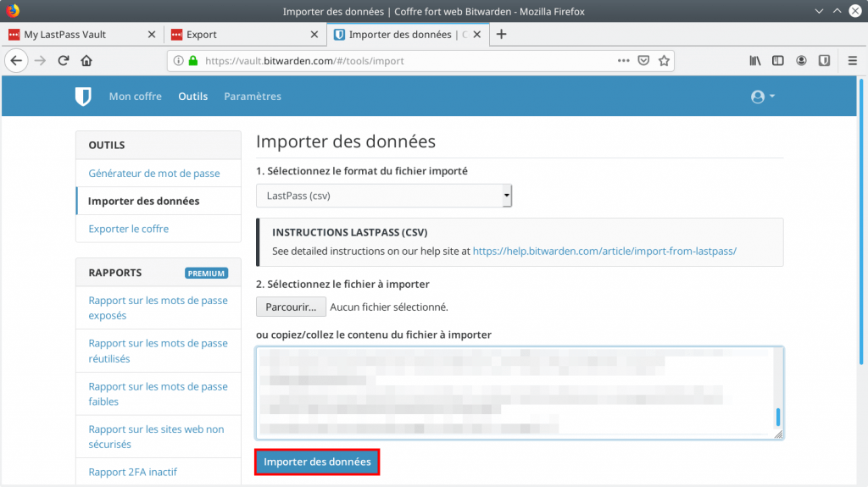Focus the URL address bar
The image size is (868, 487).
click(409, 61)
